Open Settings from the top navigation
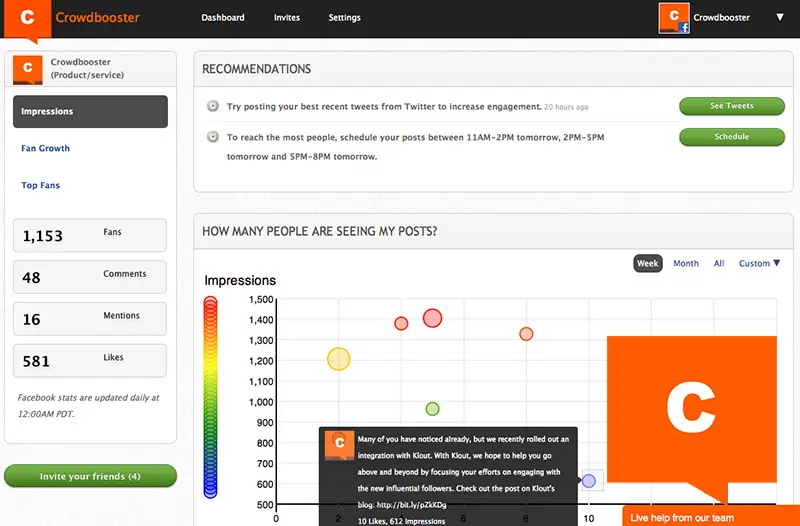The width and height of the screenshot is (800, 526). [x=344, y=17]
